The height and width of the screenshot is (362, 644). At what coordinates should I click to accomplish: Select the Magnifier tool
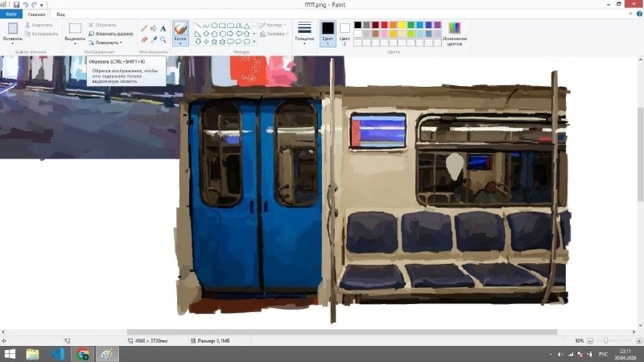coord(163,39)
